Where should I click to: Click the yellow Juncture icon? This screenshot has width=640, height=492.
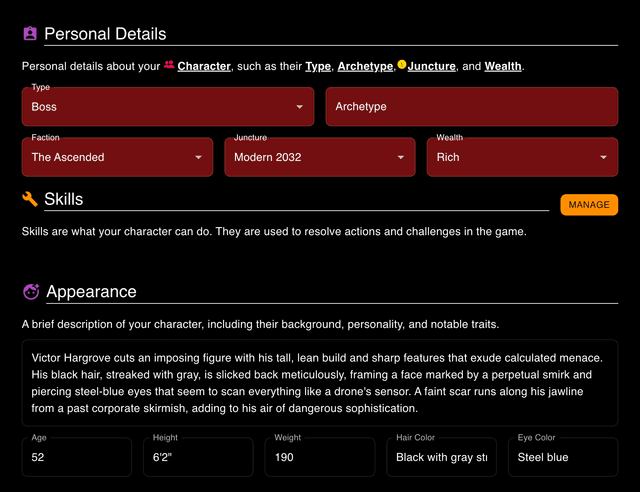coord(402,65)
